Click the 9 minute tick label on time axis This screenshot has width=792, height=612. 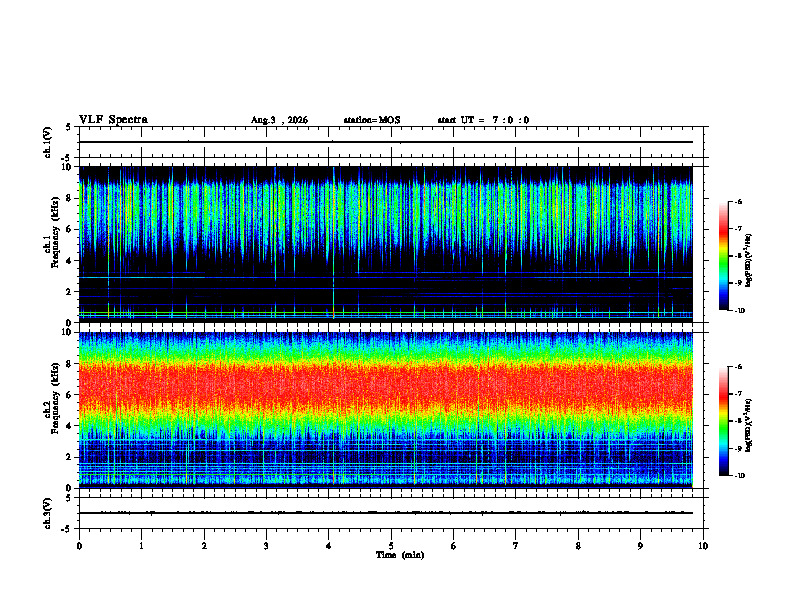pyautogui.click(x=640, y=546)
